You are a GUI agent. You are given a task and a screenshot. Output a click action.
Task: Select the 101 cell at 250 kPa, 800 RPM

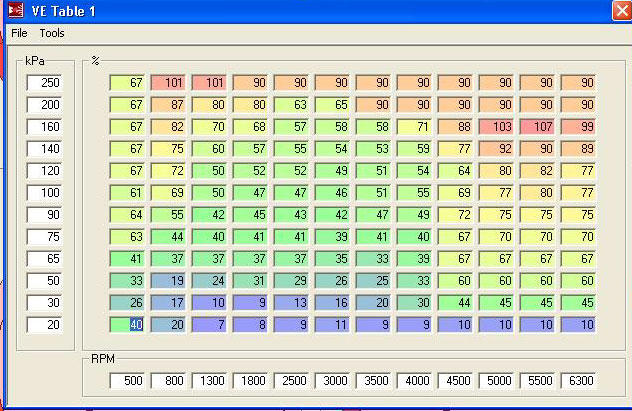point(168,83)
